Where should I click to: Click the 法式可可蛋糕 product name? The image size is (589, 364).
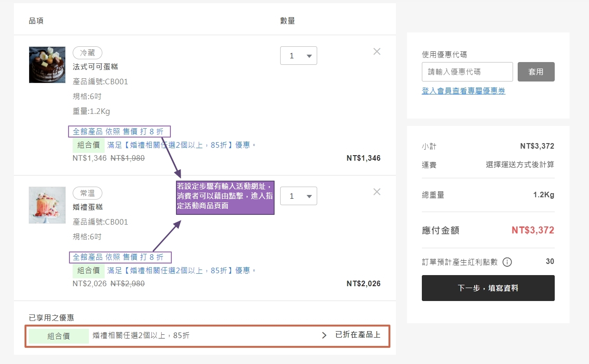tap(95, 67)
